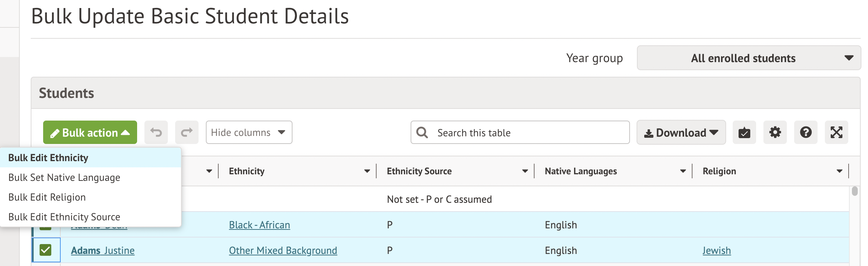Expand table to fullscreen icon
The width and height of the screenshot is (868, 266).
point(836,132)
